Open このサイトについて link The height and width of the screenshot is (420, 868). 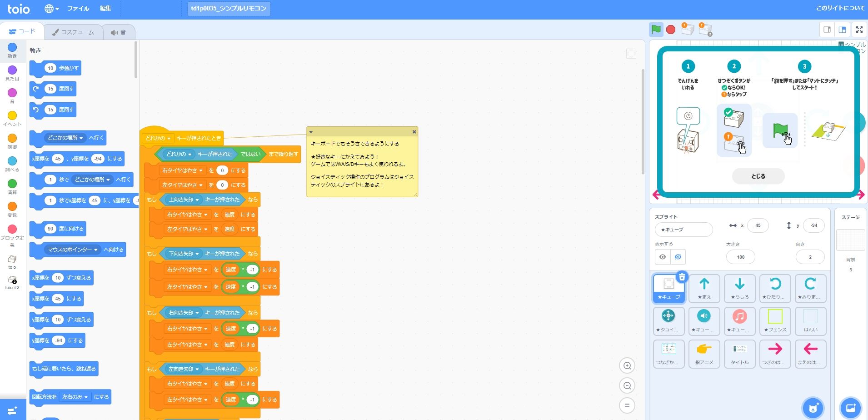pyautogui.click(x=840, y=8)
